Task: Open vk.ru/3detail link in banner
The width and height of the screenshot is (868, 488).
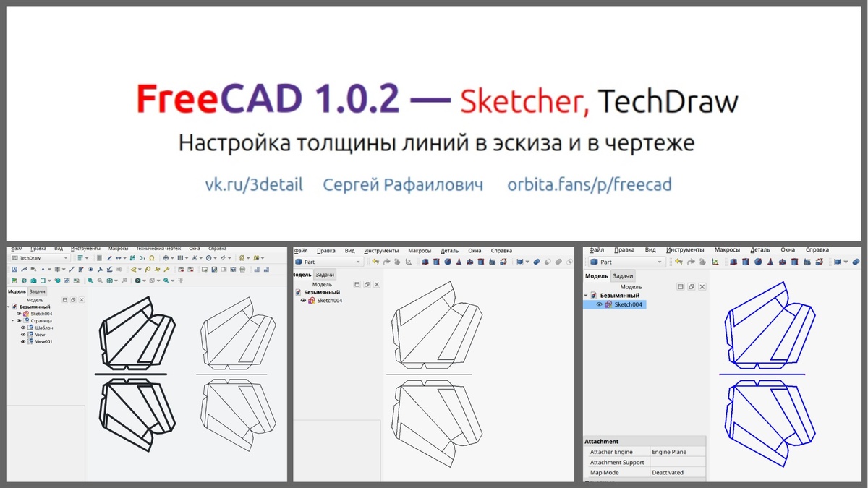Action: [x=254, y=184]
